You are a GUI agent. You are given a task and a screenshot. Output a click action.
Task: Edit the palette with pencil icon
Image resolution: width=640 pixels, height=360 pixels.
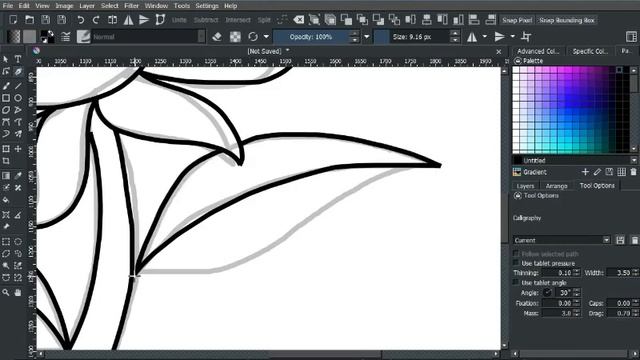(x=597, y=172)
